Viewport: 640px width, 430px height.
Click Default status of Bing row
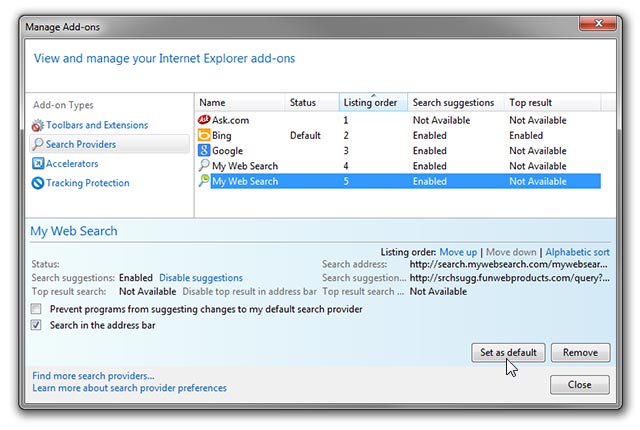pos(305,135)
